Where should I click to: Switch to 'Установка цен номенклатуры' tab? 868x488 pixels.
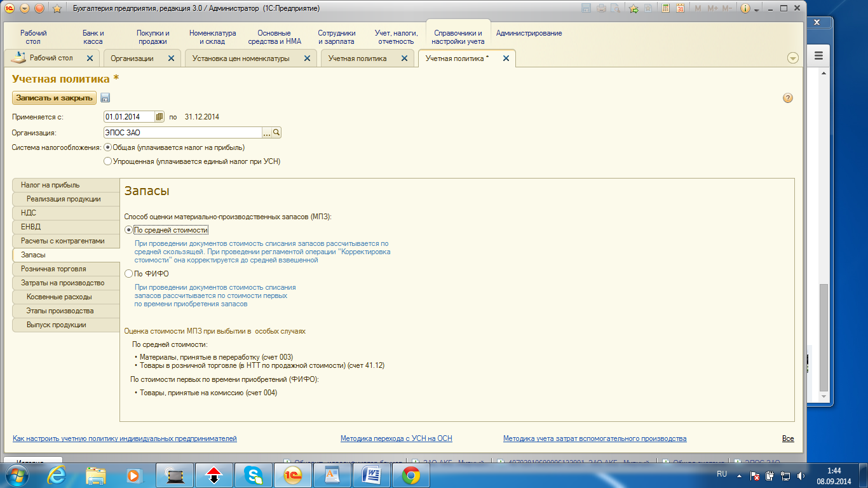(241, 58)
